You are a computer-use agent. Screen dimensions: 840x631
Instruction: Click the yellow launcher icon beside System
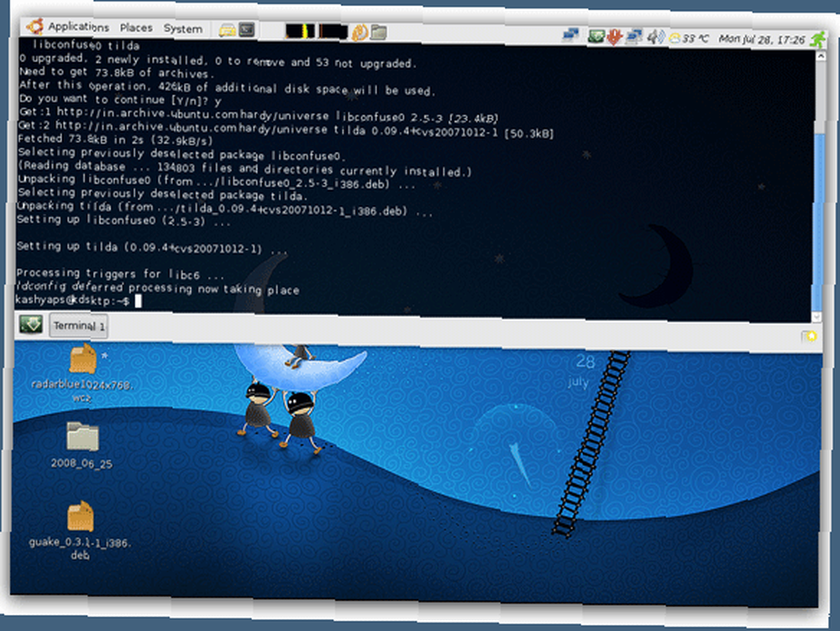coord(227,30)
